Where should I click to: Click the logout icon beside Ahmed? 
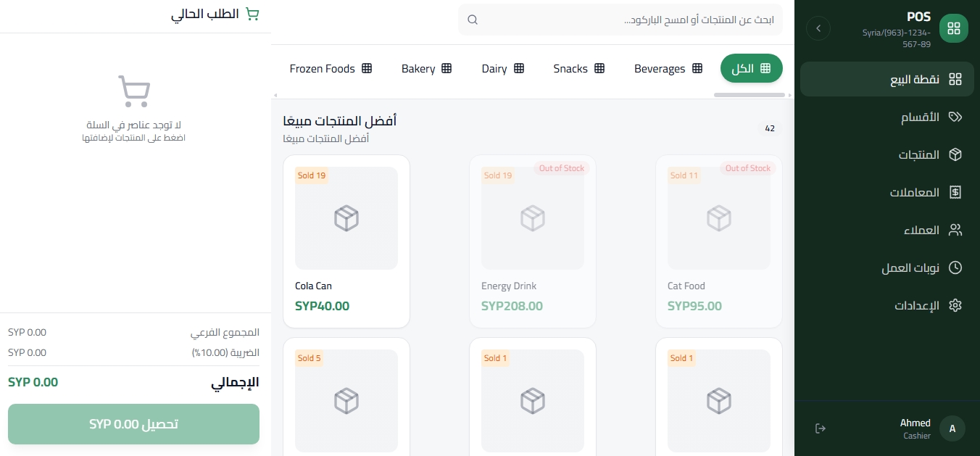coord(821,428)
